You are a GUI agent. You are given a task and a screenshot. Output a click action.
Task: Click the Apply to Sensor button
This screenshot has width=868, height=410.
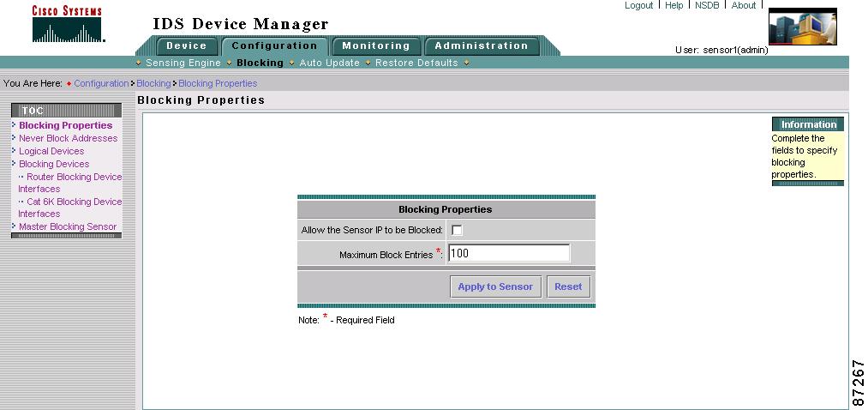pos(495,287)
